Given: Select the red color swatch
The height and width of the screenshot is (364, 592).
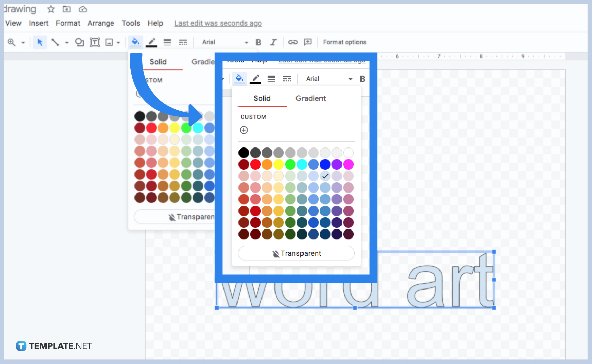Looking at the screenshot, I should tap(255, 164).
